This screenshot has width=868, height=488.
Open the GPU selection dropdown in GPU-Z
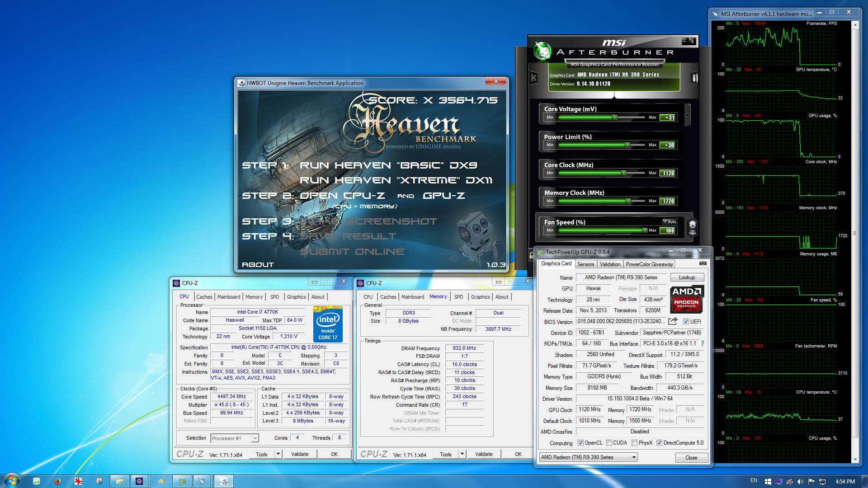(x=588, y=457)
